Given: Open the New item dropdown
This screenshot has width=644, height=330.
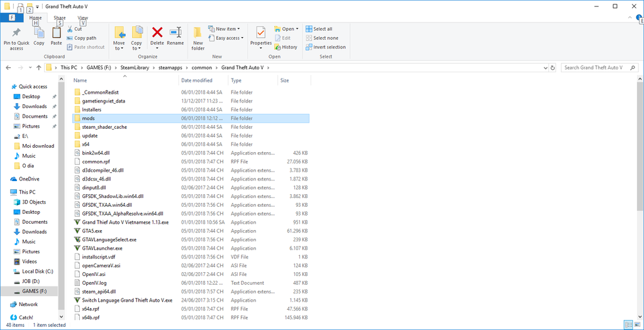Looking at the screenshot, I should pyautogui.click(x=225, y=29).
